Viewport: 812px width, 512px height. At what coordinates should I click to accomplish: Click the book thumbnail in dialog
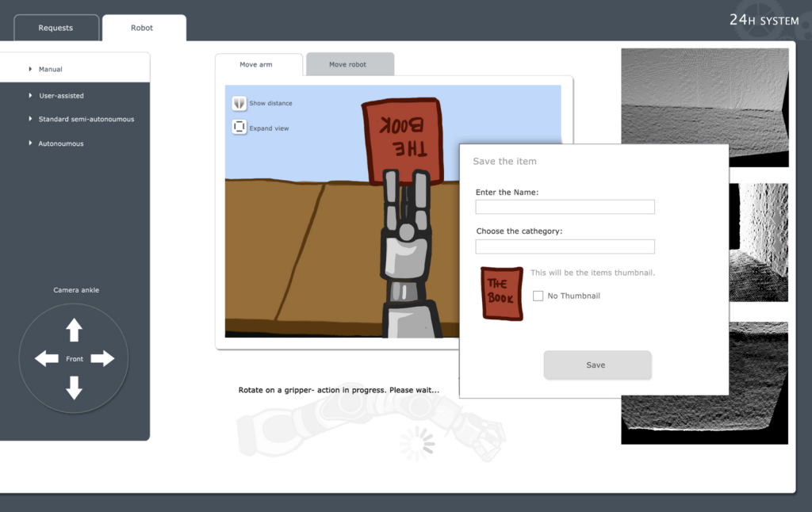tap(501, 293)
